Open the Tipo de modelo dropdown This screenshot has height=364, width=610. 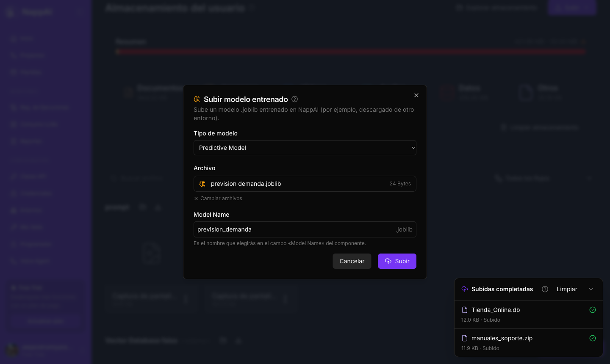pyautogui.click(x=305, y=148)
